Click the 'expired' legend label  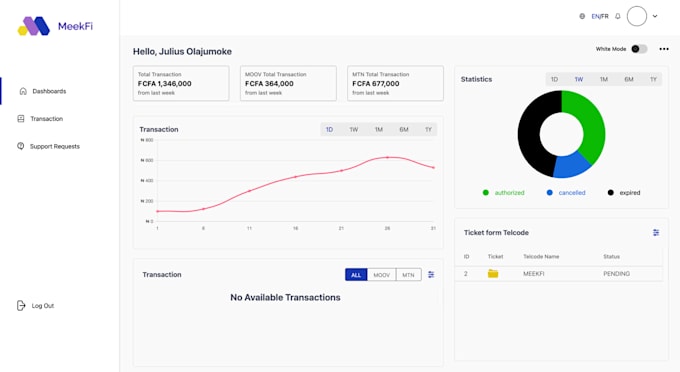630,193
